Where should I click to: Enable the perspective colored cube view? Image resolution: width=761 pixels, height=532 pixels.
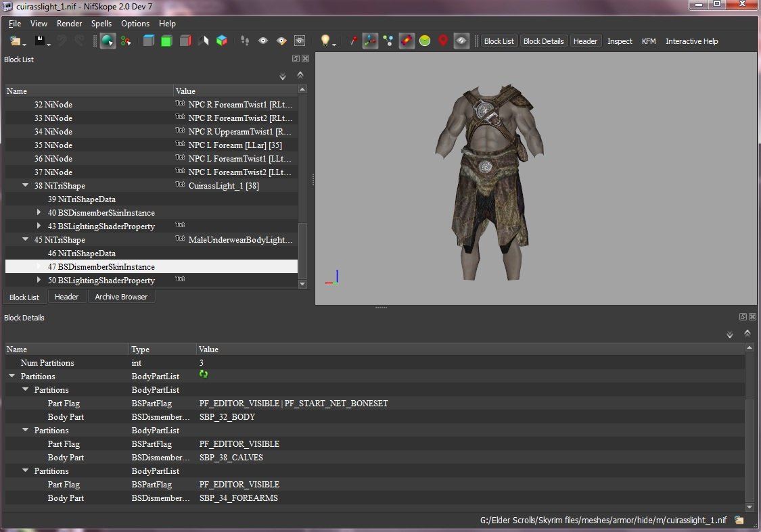pyautogui.click(x=222, y=41)
